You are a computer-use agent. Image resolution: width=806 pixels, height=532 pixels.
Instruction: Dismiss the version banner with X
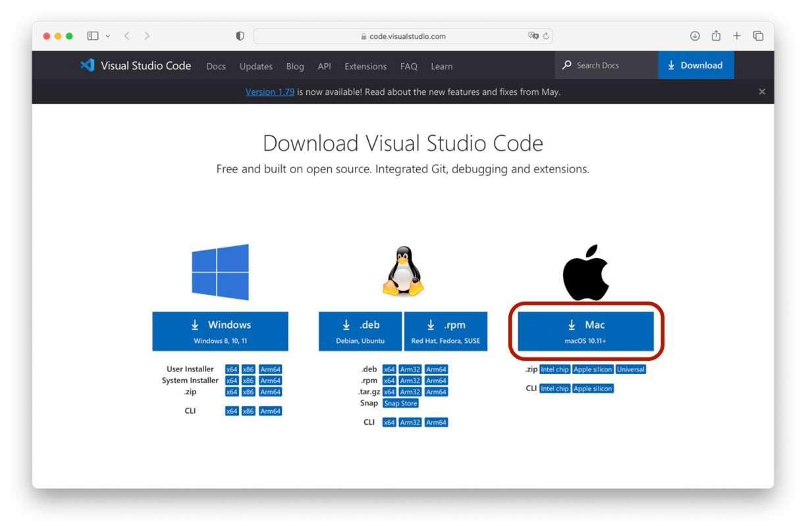pyautogui.click(x=762, y=92)
